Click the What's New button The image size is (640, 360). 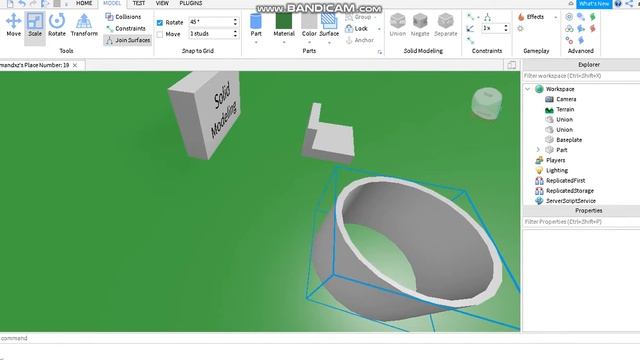click(x=594, y=4)
